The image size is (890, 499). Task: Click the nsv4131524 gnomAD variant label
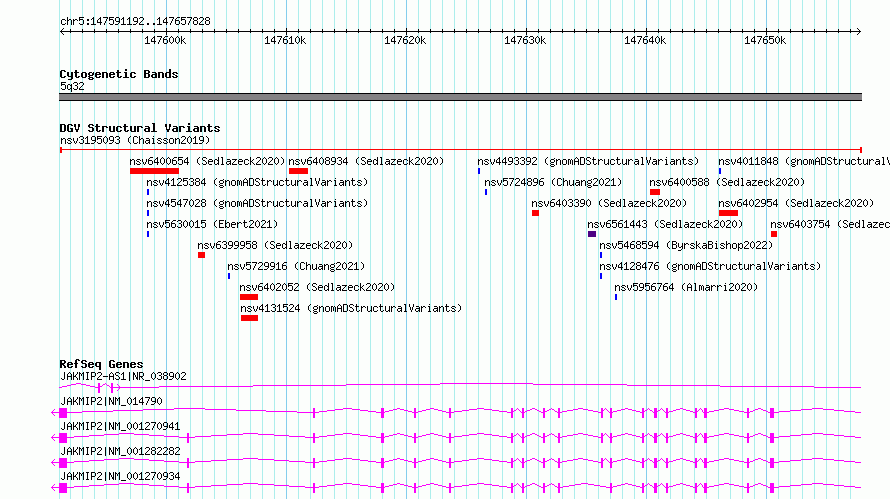pos(351,308)
